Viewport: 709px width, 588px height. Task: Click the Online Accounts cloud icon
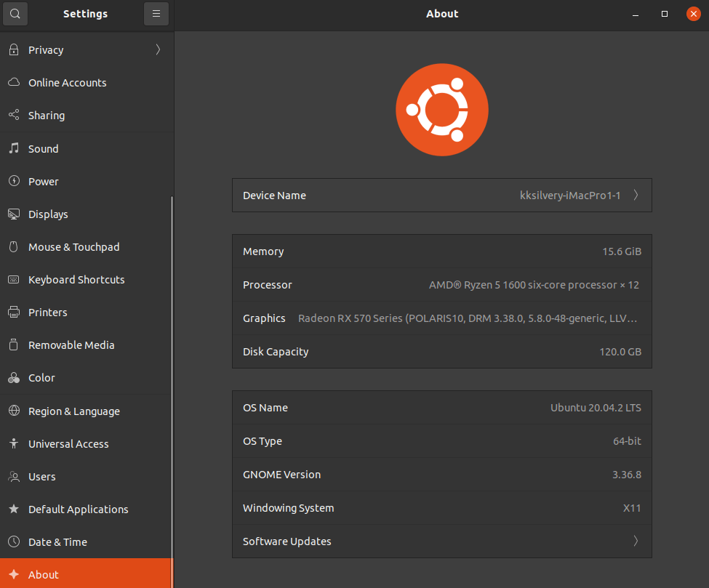(14, 82)
